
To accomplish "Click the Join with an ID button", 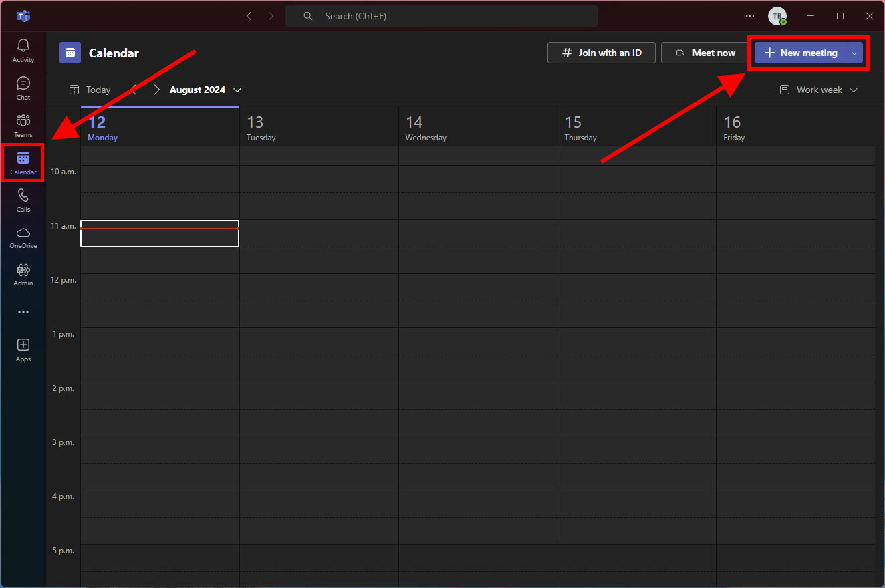I will tap(602, 53).
